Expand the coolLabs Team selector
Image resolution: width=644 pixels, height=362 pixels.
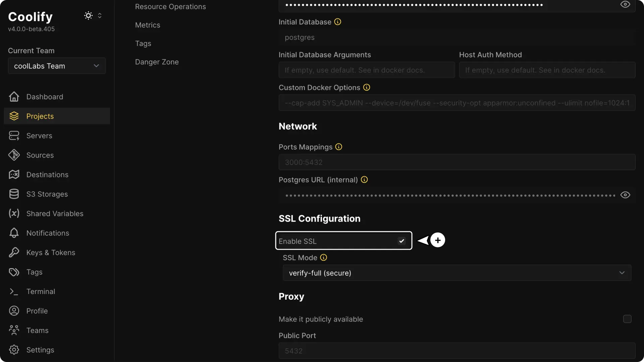click(x=56, y=66)
